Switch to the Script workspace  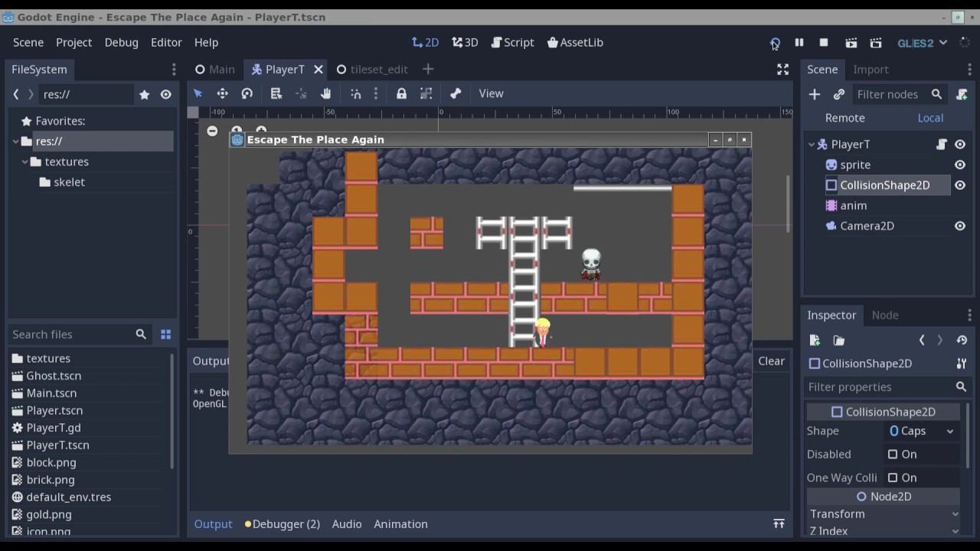tap(512, 43)
